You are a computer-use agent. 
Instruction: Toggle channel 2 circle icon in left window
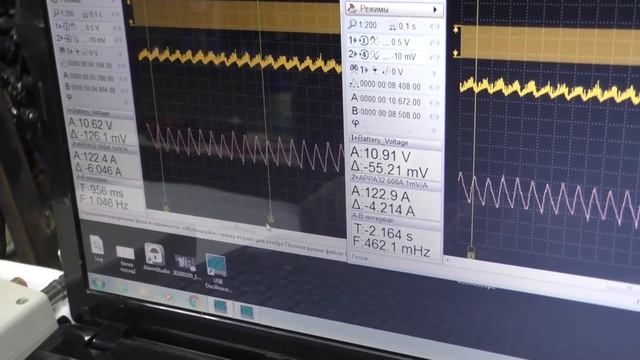pyautogui.click(x=68, y=39)
